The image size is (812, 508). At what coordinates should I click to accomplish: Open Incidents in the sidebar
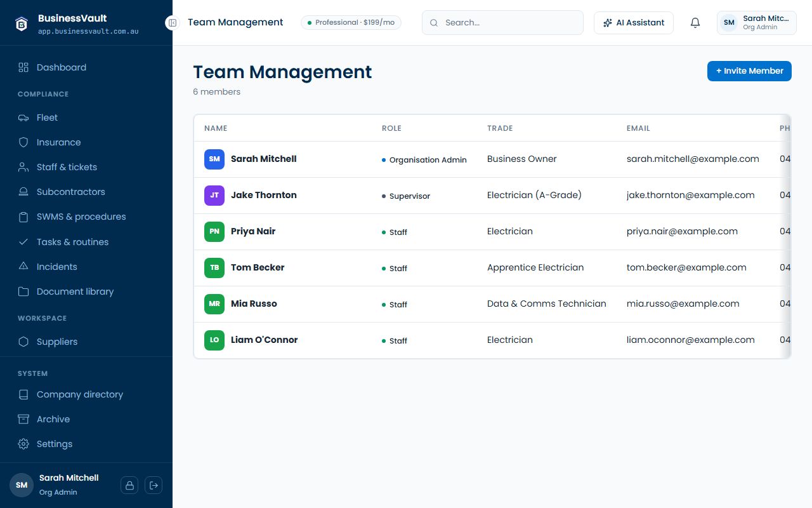pyautogui.click(x=86, y=267)
